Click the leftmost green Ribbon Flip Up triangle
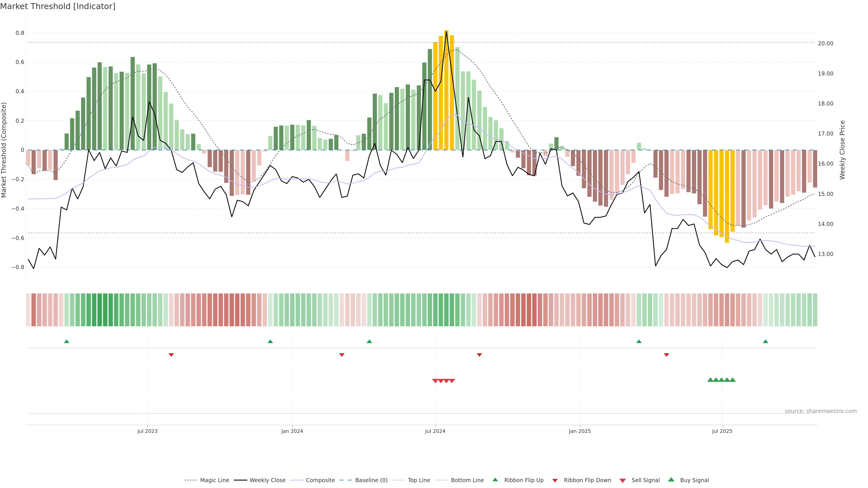Screen dimensions: 868x488 click(x=67, y=342)
